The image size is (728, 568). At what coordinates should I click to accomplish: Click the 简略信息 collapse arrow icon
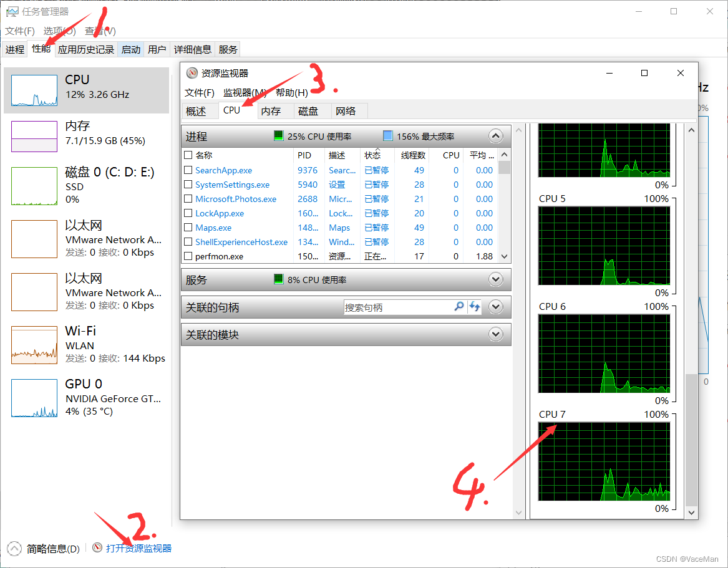[x=14, y=549]
